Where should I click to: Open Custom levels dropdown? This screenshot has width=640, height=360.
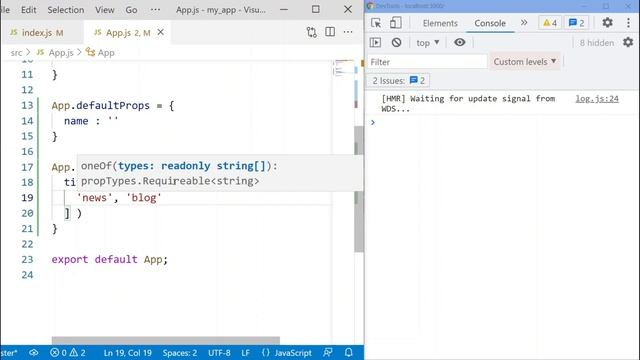point(524,62)
